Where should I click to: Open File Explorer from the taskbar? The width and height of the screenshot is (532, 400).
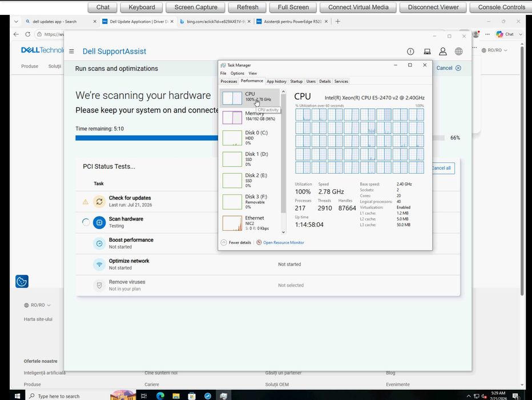(176, 396)
